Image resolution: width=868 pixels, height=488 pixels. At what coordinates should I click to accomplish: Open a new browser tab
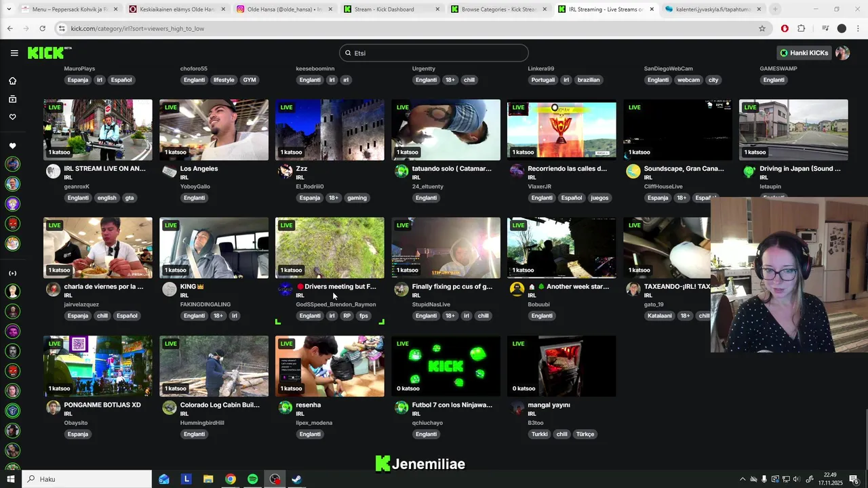(x=775, y=9)
